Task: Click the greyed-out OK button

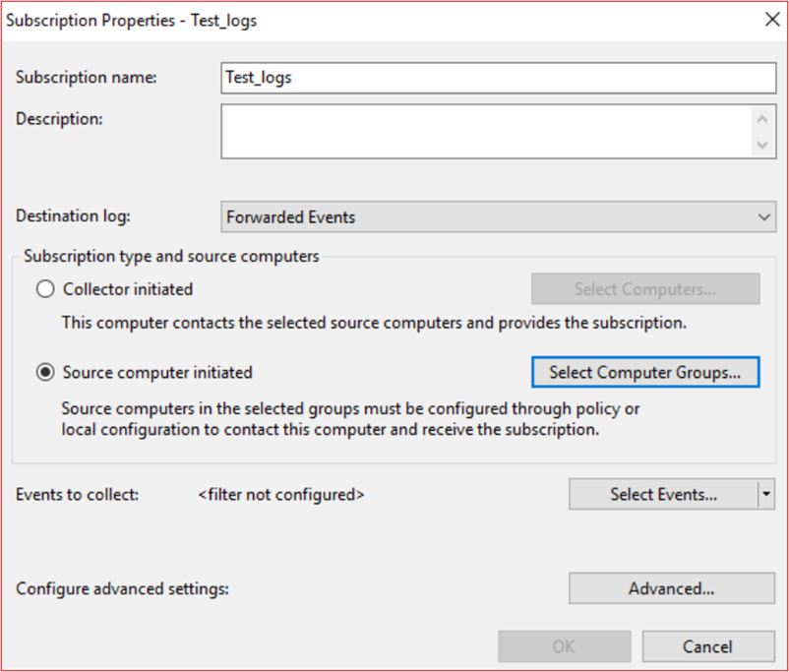Action: 564,646
